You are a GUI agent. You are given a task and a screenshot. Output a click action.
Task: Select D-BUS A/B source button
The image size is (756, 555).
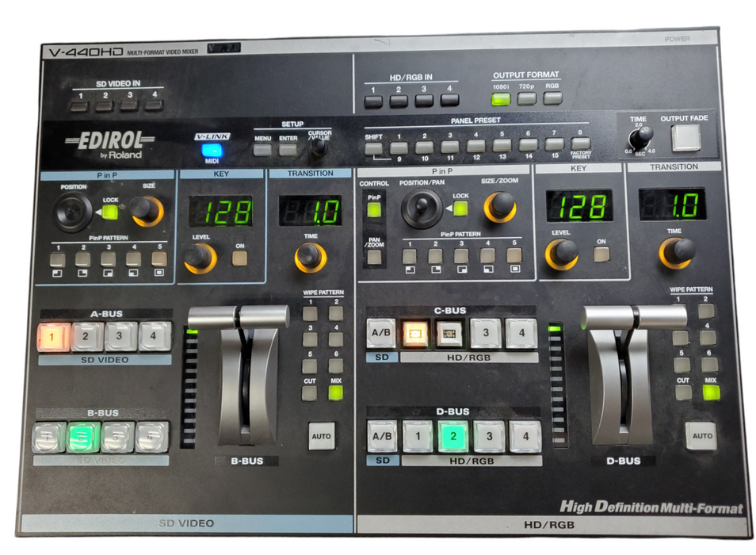(x=382, y=436)
